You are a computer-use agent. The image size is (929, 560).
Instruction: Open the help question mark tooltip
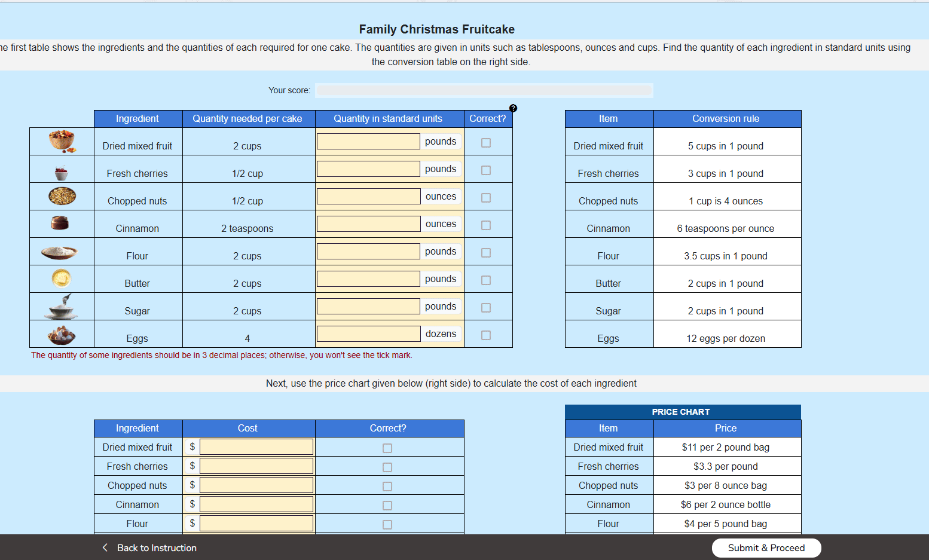(x=513, y=108)
